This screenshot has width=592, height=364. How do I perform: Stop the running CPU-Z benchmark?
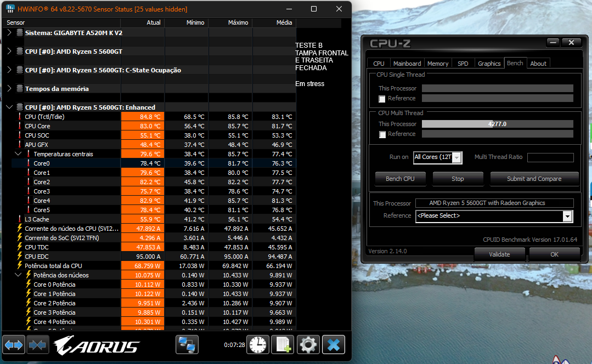pos(458,179)
